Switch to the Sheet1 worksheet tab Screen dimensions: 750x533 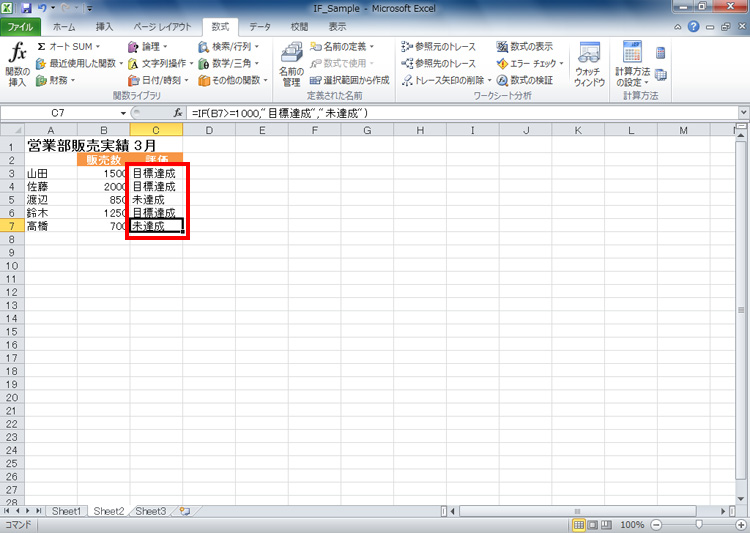[66, 511]
